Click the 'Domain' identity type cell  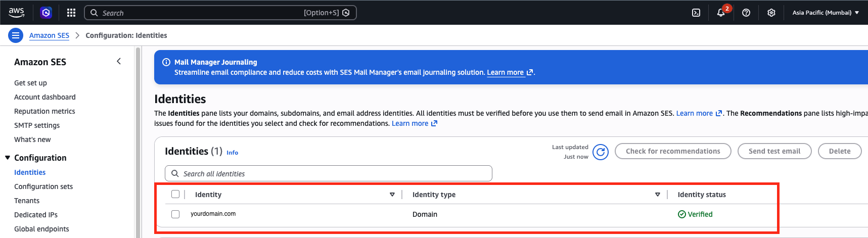click(425, 214)
